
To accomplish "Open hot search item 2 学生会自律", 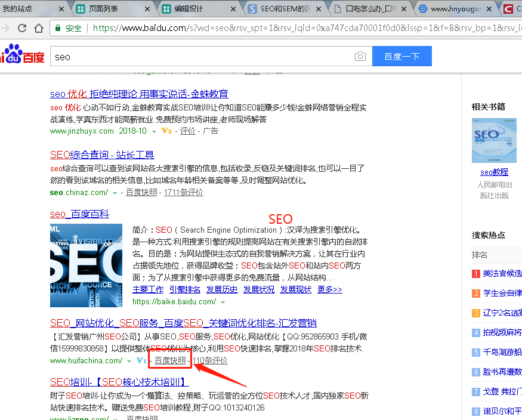I will [x=502, y=293].
